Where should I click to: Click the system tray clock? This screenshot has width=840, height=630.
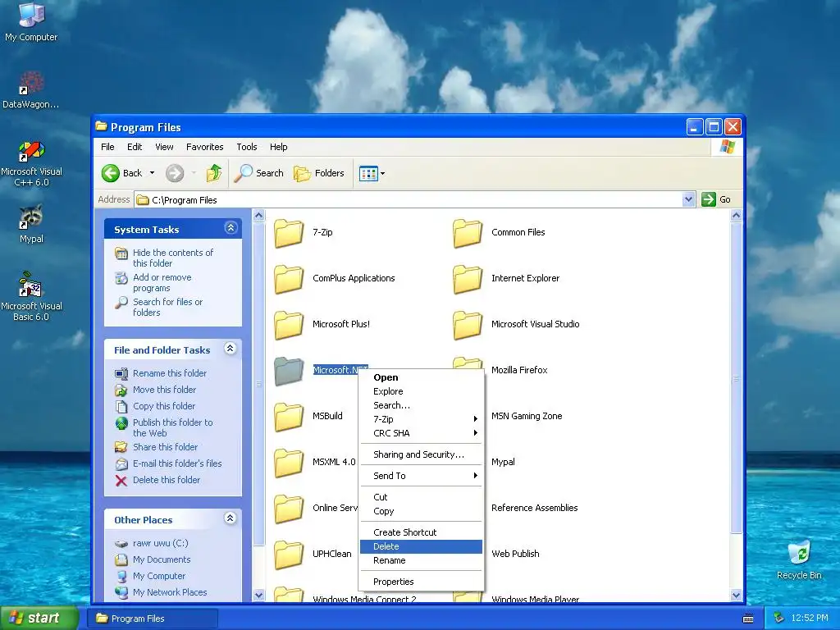(x=809, y=618)
